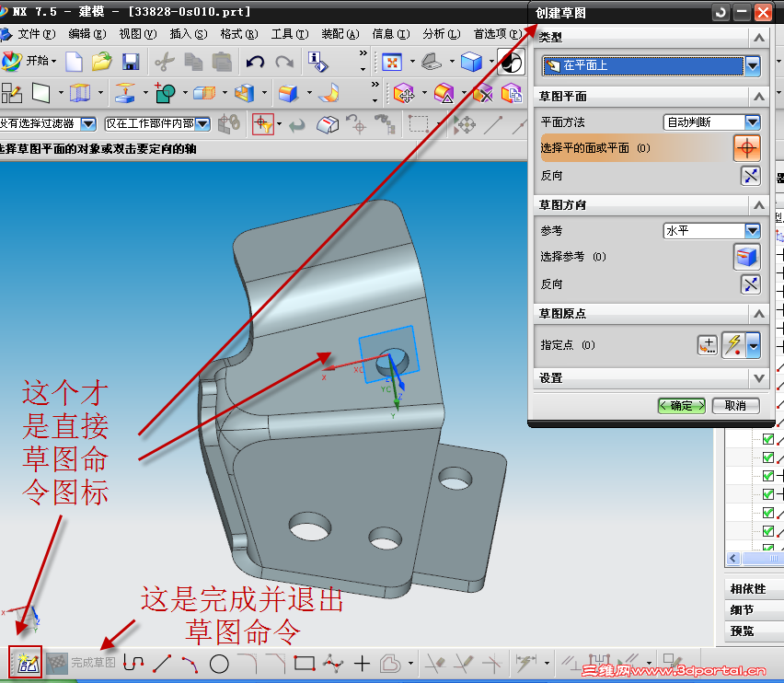Open the 文件 menu

[x=37, y=34]
